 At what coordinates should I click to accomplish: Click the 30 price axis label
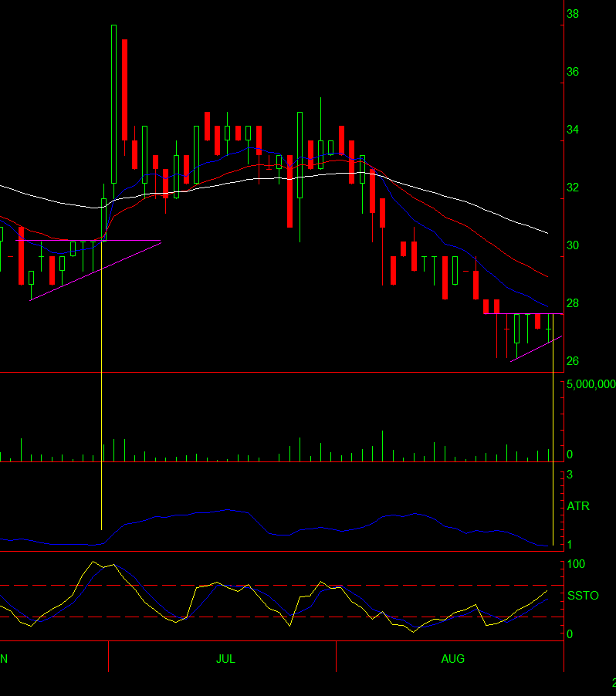573,245
